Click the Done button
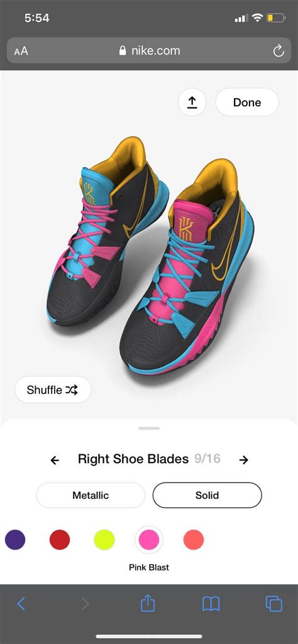The width and height of the screenshot is (298, 644). coord(247,102)
